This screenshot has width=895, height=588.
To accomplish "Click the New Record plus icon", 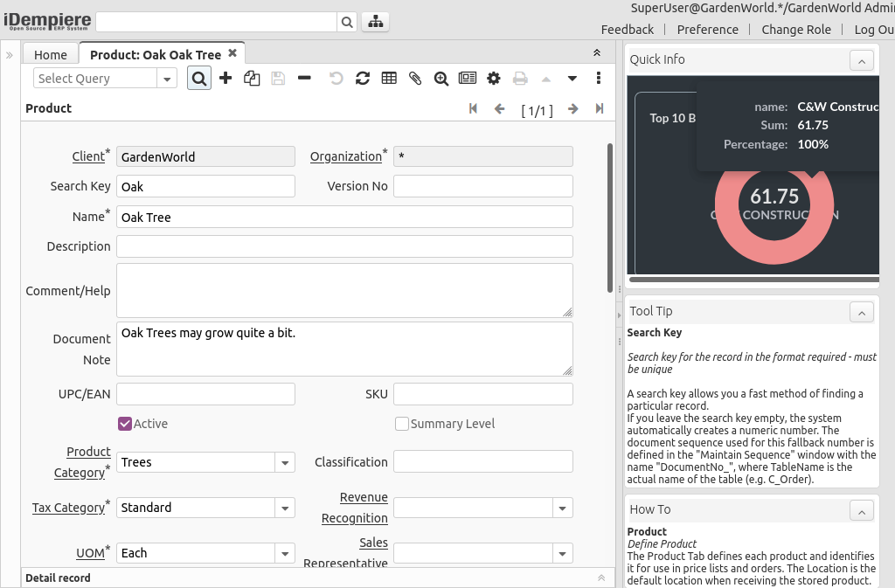I will pyautogui.click(x=225, y=79).
